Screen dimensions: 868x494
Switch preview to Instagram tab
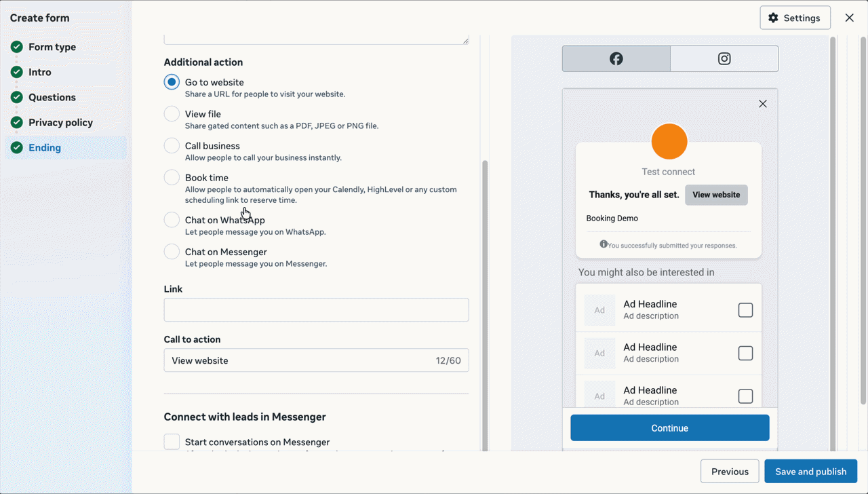(x=724, y=59)
